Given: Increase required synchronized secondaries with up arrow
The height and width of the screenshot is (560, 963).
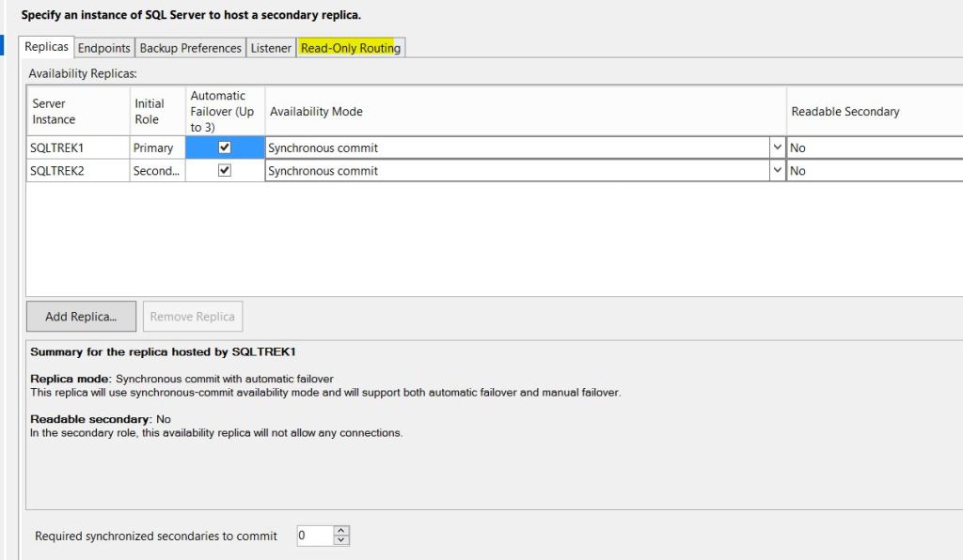Looking at the screenshot, I should pos(341,531).
